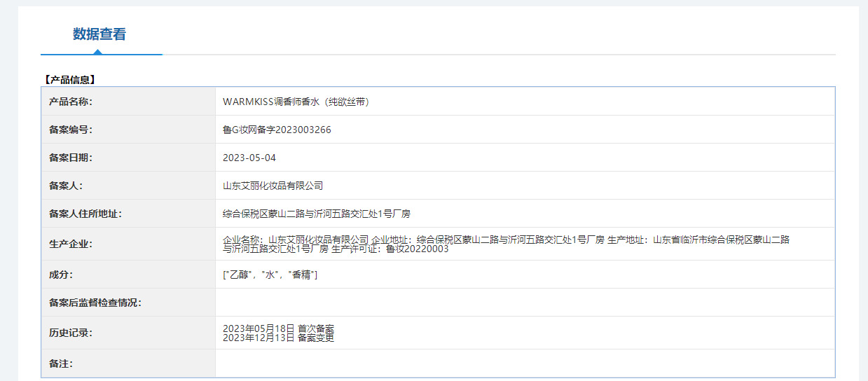
Task: Select the 【产品信息】 section heading
Action: (69, 80)
